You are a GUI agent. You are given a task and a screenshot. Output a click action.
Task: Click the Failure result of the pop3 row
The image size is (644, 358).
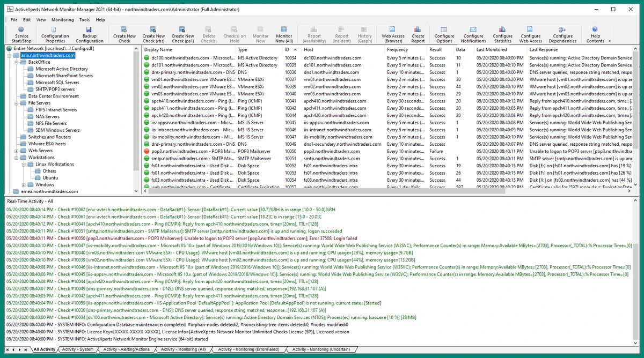436,151
